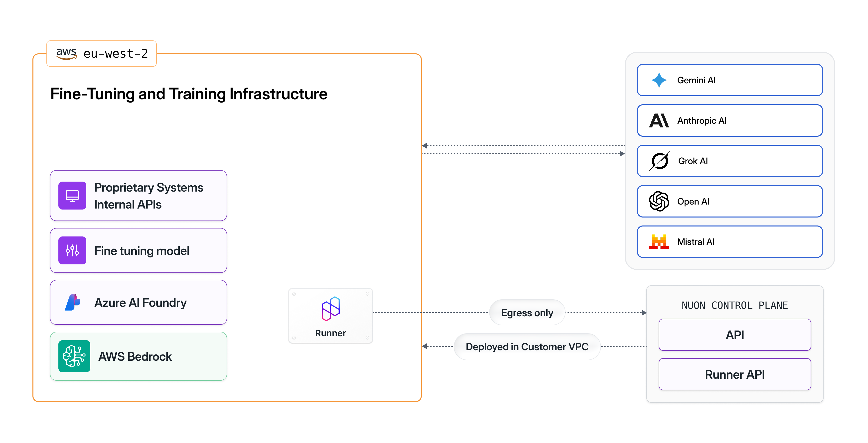
Task: Click the Egress only label
Action: (527, 313)
